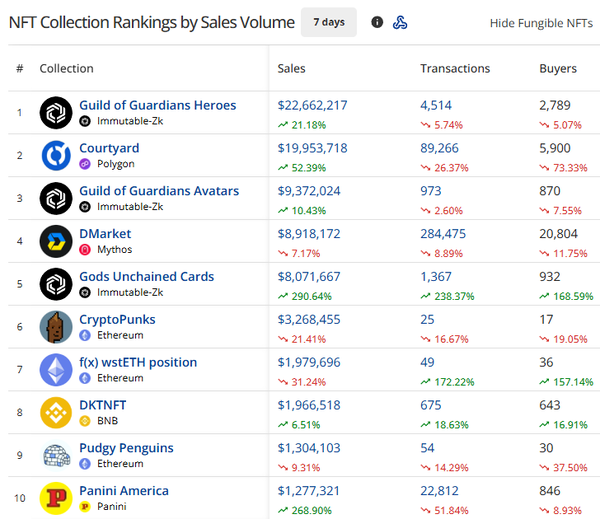600x519 pixels.
Task: Click the Gods Unchained Cards logo
Action: (x=56, y=284)
